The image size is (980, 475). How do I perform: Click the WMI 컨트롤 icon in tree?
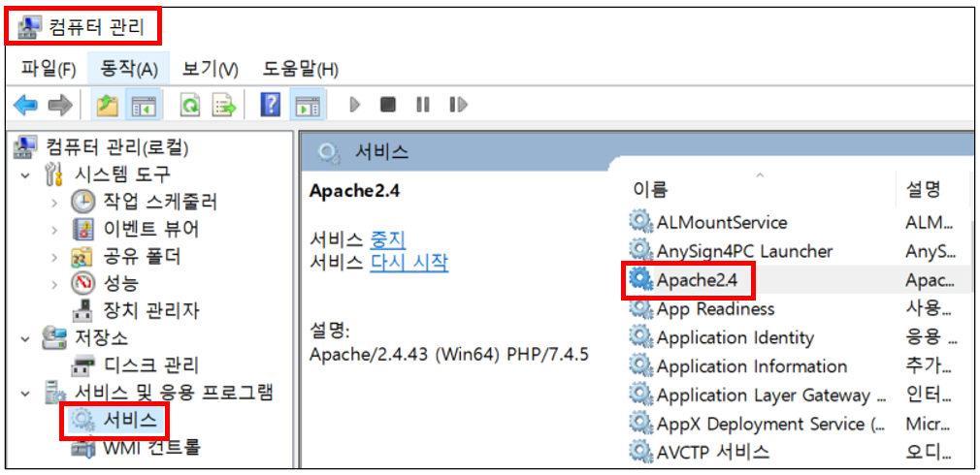(82, 448)
